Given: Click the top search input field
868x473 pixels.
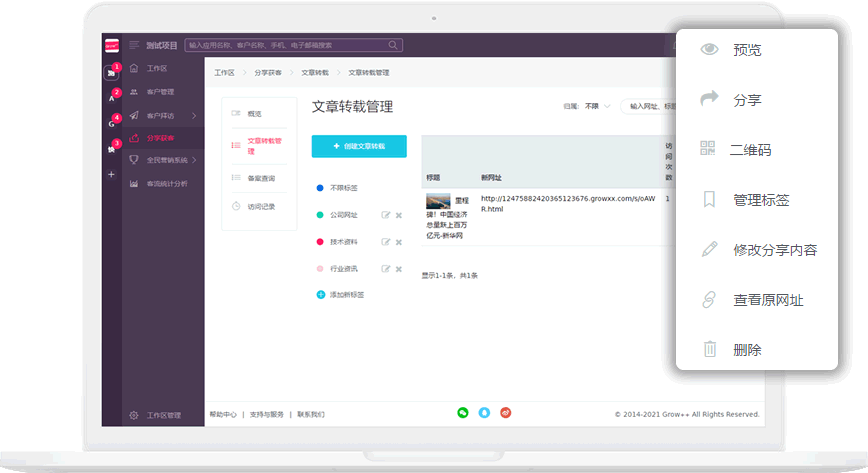Looking at the screenshot, I should pyautogui.click(x=290, y=45).
